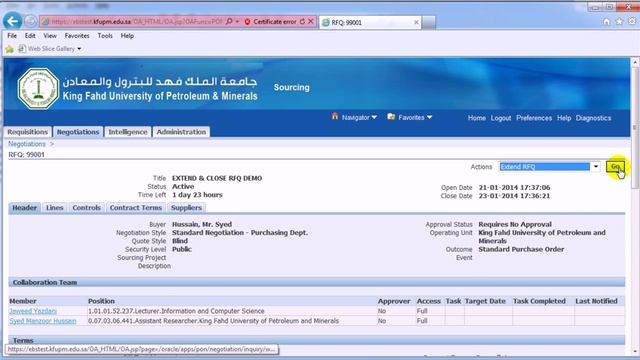Click the title text EXTEND & CLOSE RFQ DEMO
This screenshot has width=640, height=360.
tap(217, 178)
